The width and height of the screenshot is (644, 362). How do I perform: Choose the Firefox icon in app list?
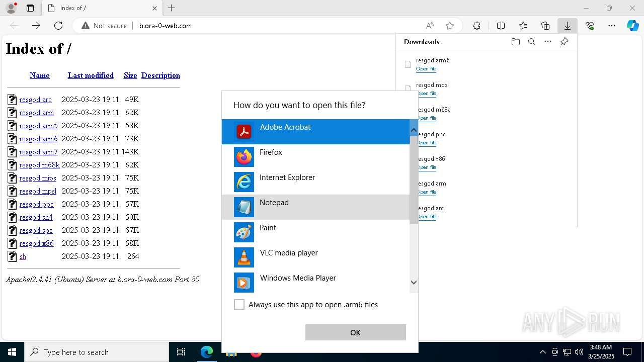tap(244, 157)
